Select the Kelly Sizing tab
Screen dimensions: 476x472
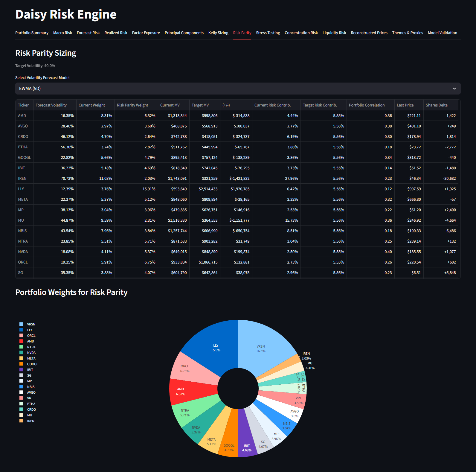point(218,33)
